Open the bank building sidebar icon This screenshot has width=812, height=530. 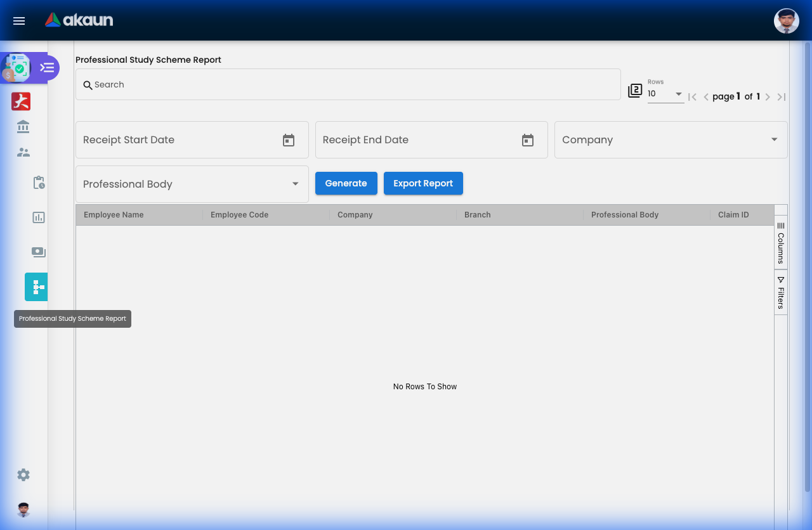click(23, 127)
